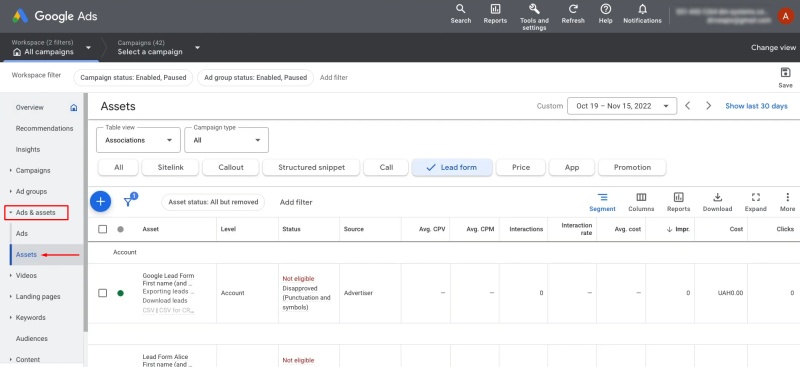Open Recommendations in the sidebar

pyautogui.click(x=44, y=129)
